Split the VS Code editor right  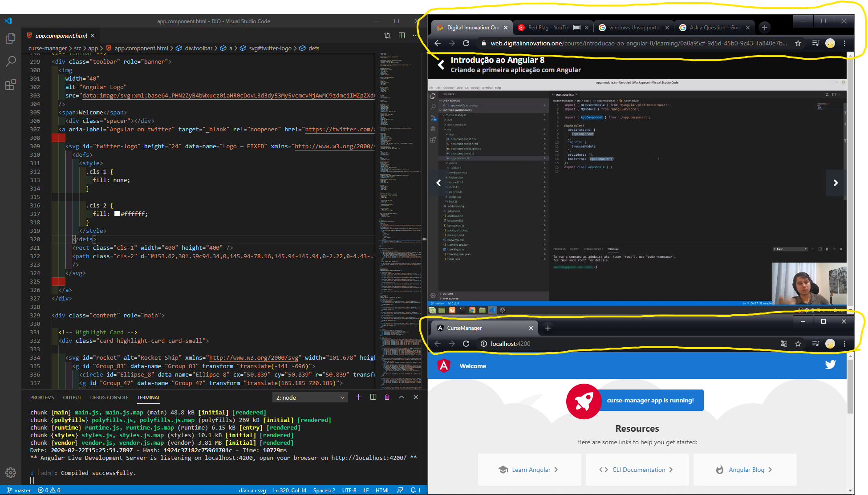point(402,36)
